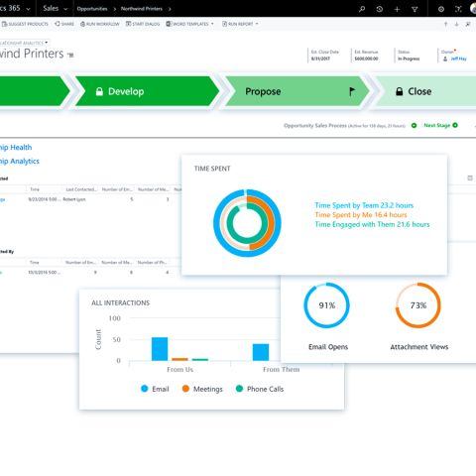476x476 pixels.
Task: Click the Status In Progress field
Action: click(409, 56)
